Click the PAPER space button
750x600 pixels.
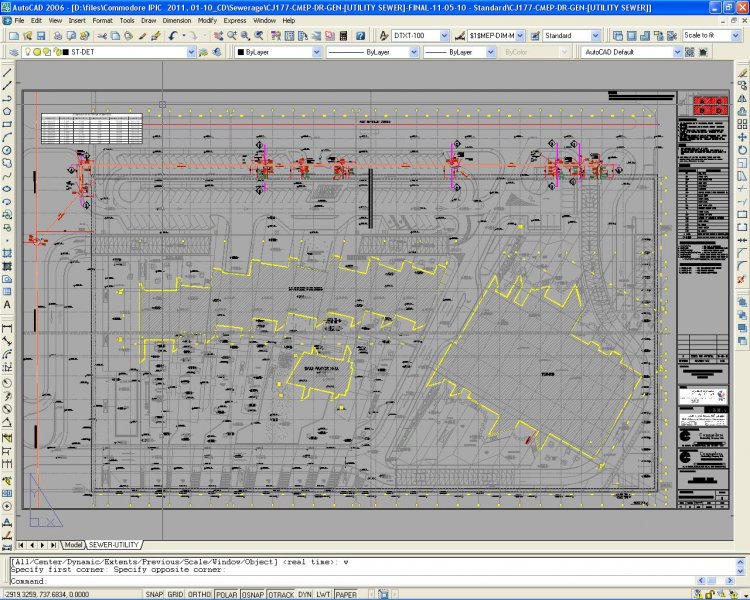[x=345, y=594]
